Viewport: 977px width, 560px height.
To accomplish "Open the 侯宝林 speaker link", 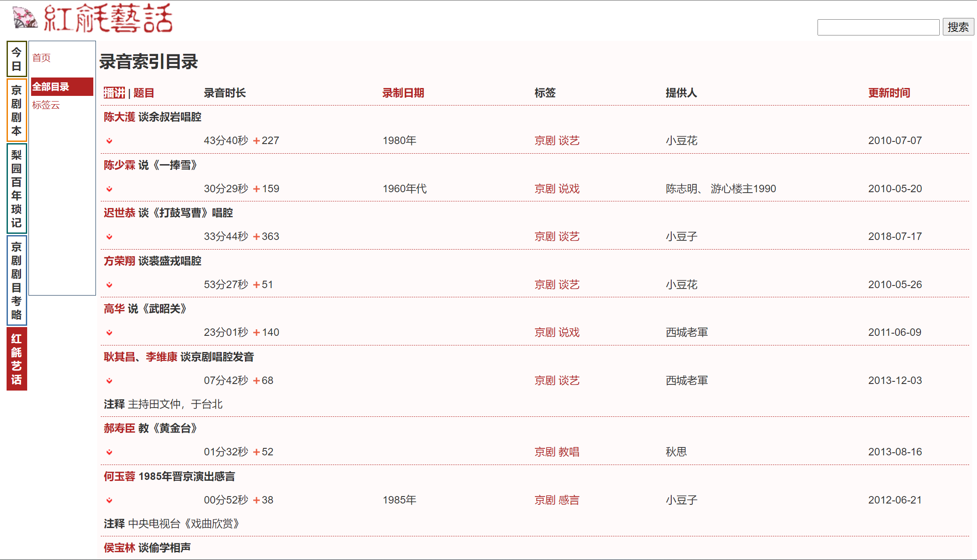I will 119,548.
